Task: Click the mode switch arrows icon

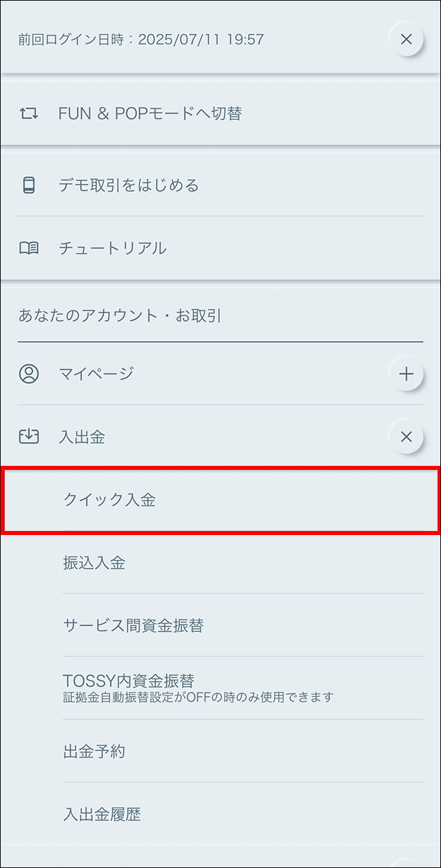Action: click(x=28, y=113)
